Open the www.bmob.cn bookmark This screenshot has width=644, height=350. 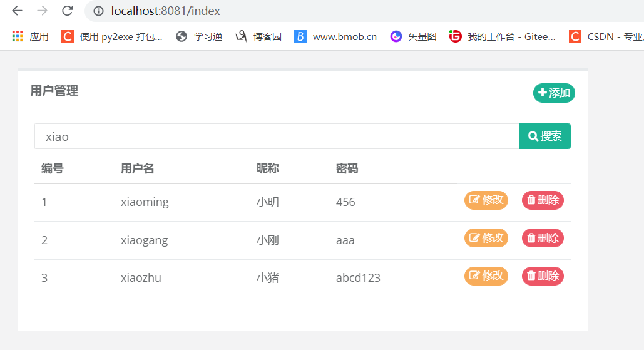tap(335, 36)
